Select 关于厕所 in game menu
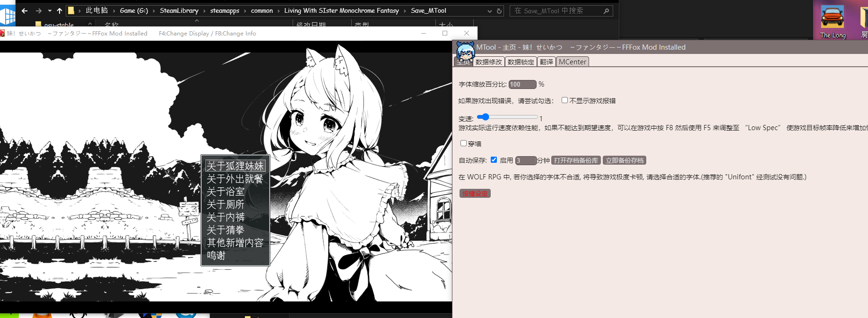The width and height of the screenshot is (868, 318). [x=226, y=204]
